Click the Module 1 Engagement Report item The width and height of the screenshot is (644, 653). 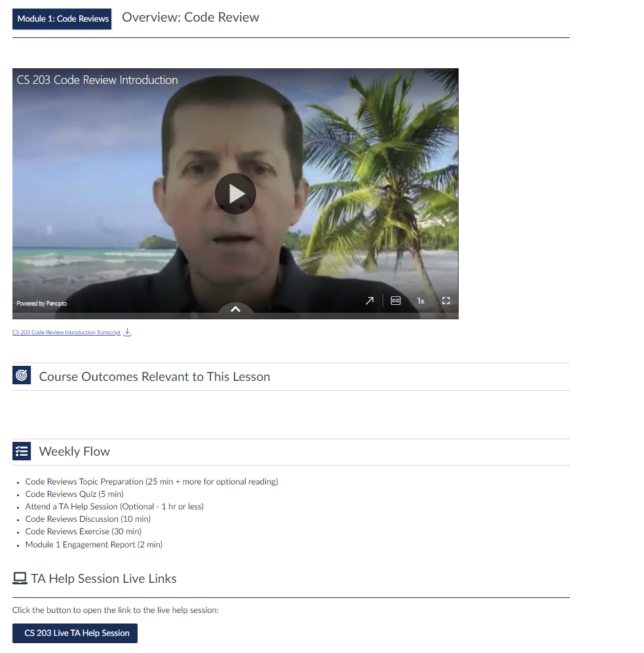click(94, 544)
